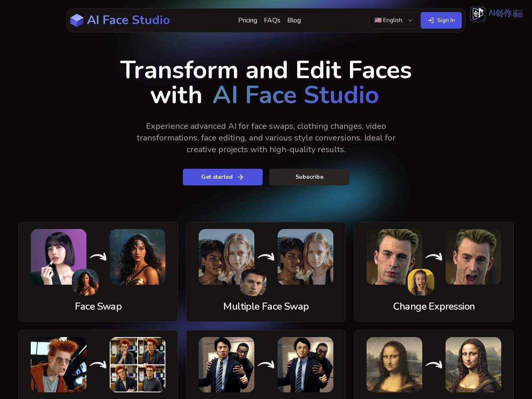Select the stylized two men result image
This screenshot has height=399, width=532.
[x=305, y=365]
